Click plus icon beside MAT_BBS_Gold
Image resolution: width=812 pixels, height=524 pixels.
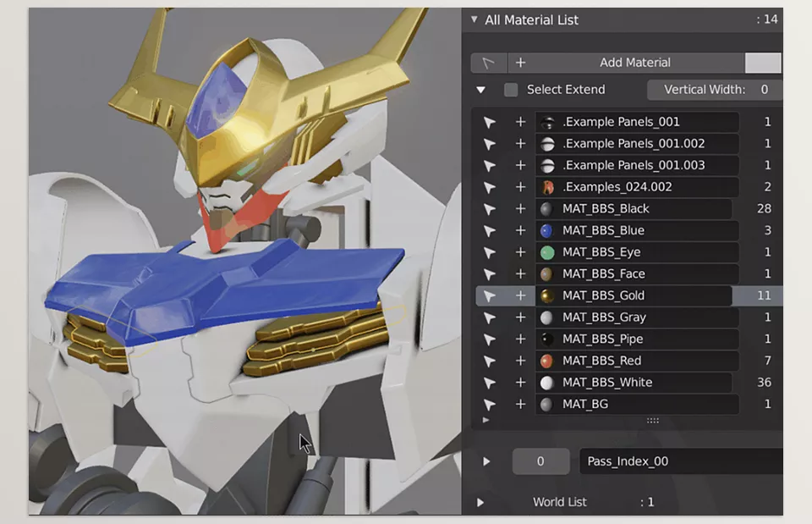[x=520, y=296]
